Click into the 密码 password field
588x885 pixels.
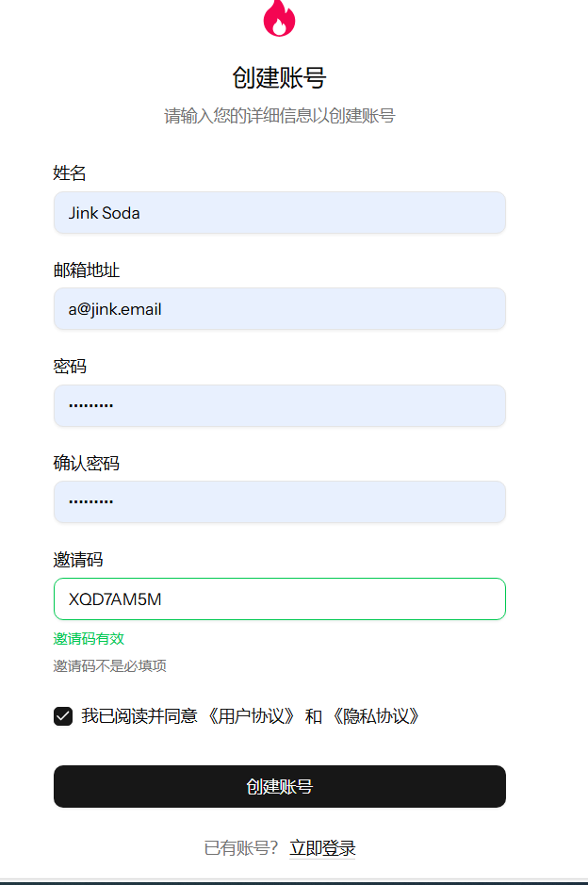click(279, 406)
